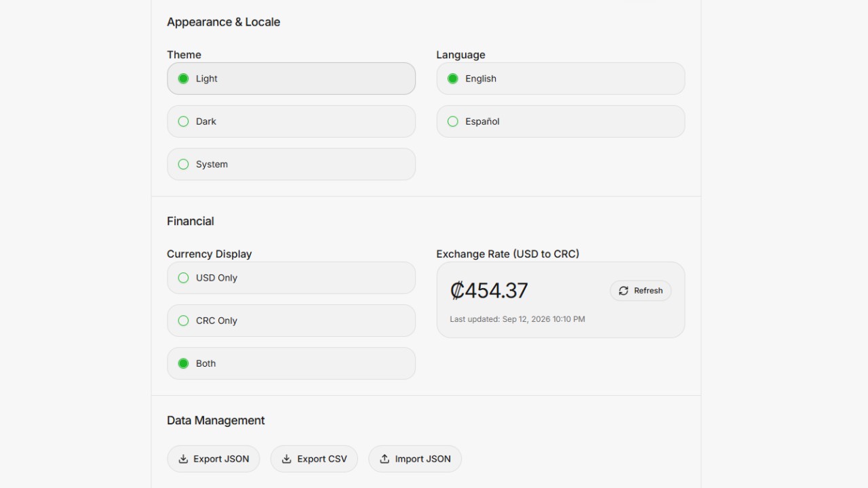This screenshot has height=488, width=868.
Task: Click the Last updated timestamp text
Action: (517, 319)
